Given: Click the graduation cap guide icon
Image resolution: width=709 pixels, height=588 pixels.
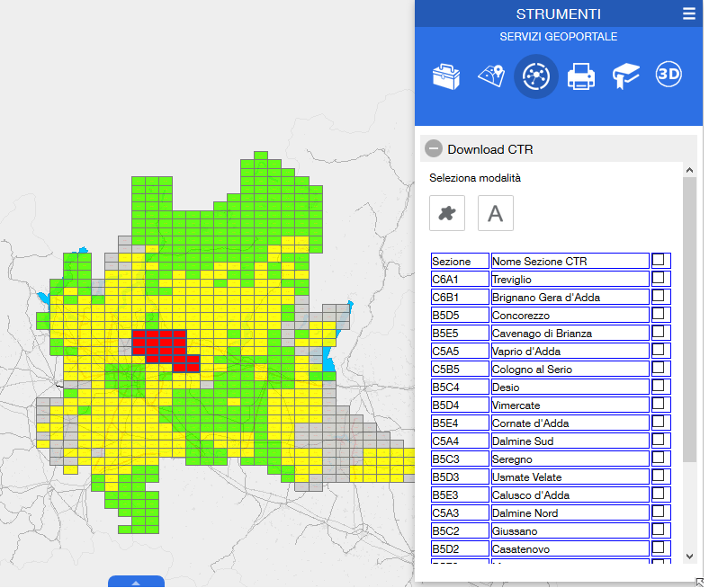Looking at the screenshot, I should pyautogui.click(x=625, y=76).
